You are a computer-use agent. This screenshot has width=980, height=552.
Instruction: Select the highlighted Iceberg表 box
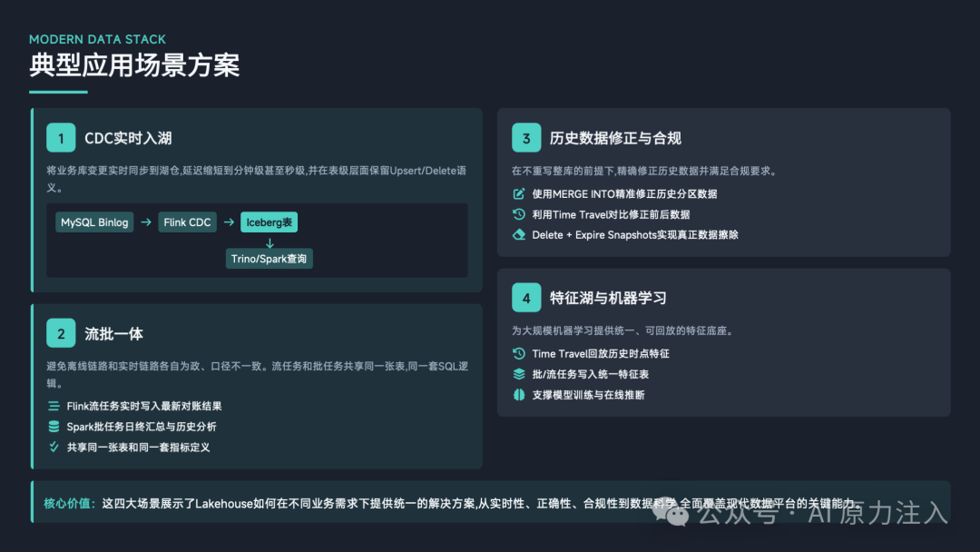(x=269, y=222)
